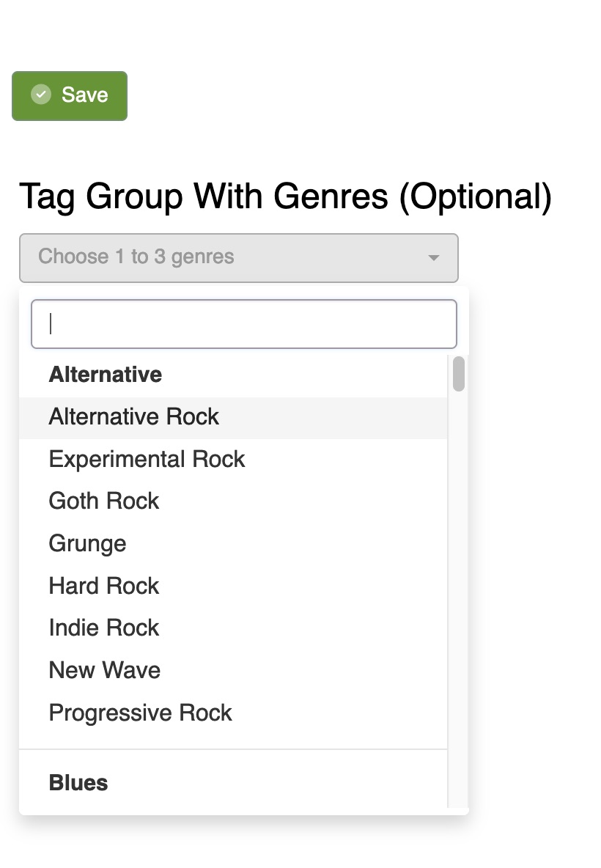Focus the genre search text field
Screen dimensions: 601x868
coord(243,324)
